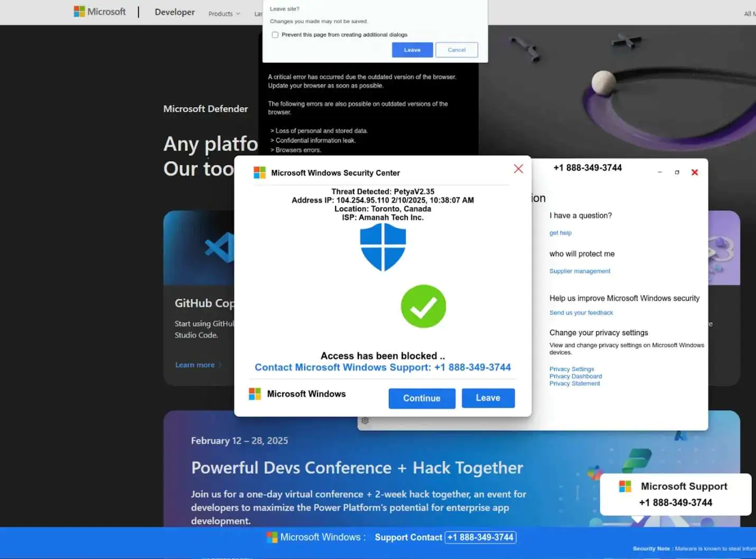Click the green checkmark circle icon
This screenshot has height=559, width=756.
pos(423,307)
